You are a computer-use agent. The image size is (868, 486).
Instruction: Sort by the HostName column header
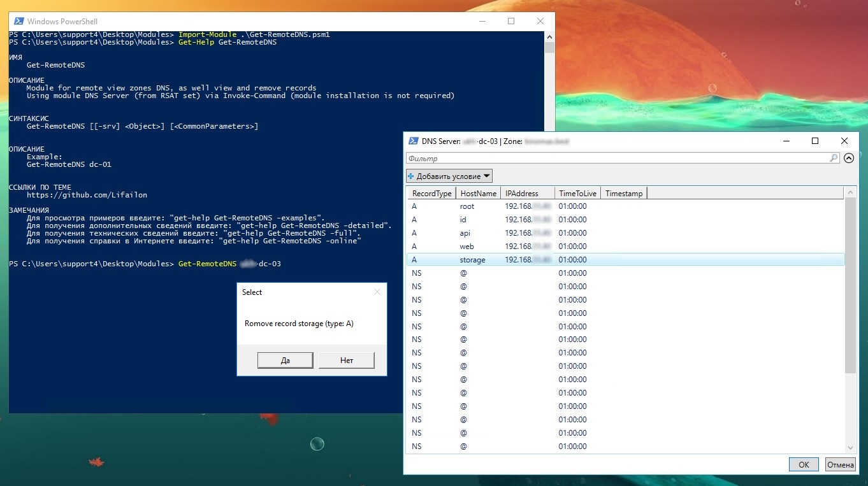pos(478,193)
